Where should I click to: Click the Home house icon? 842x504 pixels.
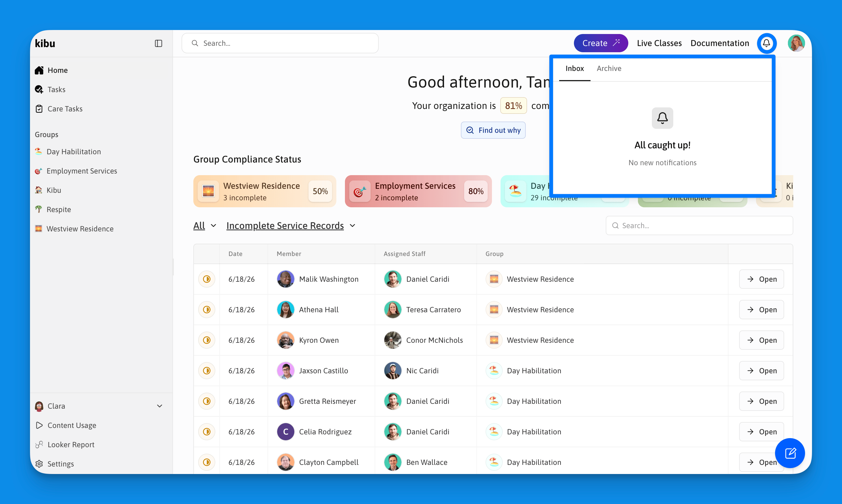pos(39,70)
